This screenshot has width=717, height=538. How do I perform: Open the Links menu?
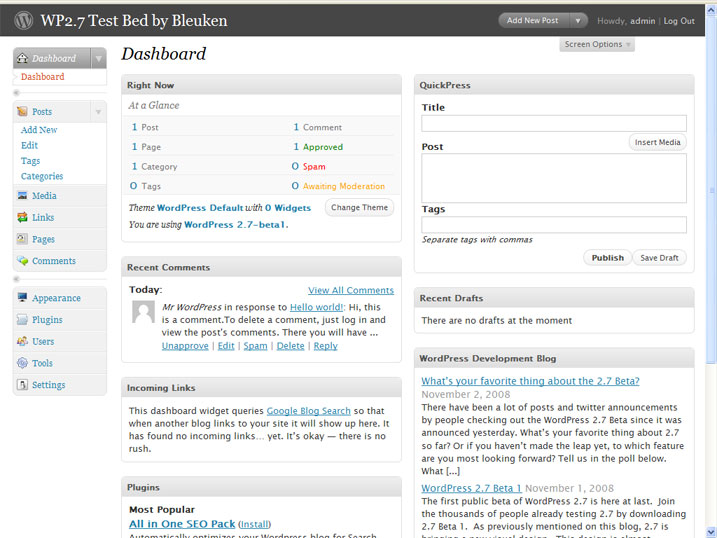point(43,217)
